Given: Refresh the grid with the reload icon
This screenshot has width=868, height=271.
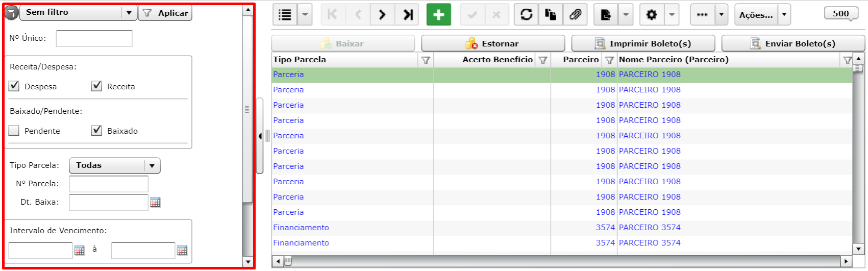Looking at the screenshot, I should point(526,15).
